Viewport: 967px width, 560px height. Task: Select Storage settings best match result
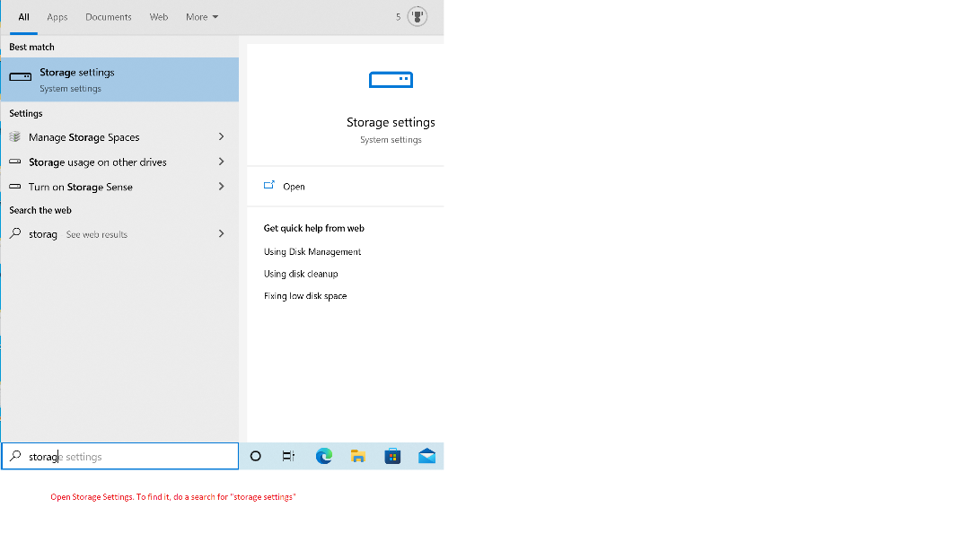pos(119,80)
